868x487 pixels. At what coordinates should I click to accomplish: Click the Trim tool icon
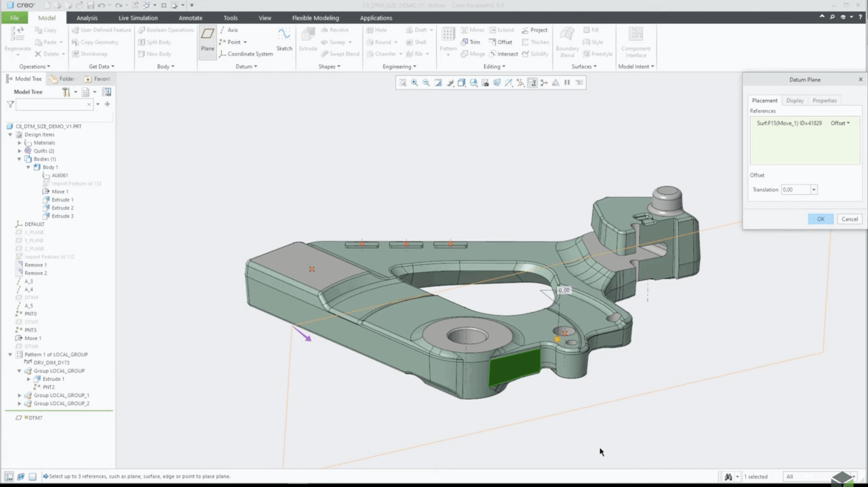pyautogui.click(x=464, y=42)
